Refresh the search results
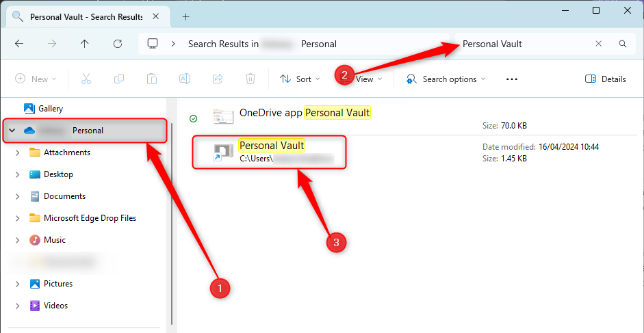Viewport: 644px width, 333px height. pyautogui.click(x=118, y=44)
